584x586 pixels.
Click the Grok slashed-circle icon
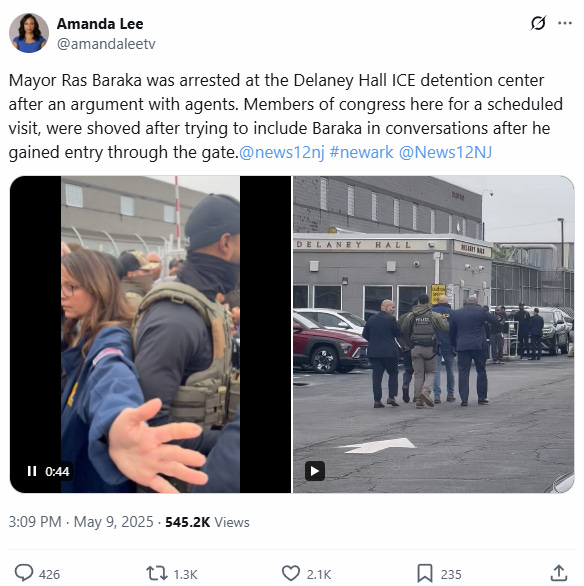click(538, 23)
